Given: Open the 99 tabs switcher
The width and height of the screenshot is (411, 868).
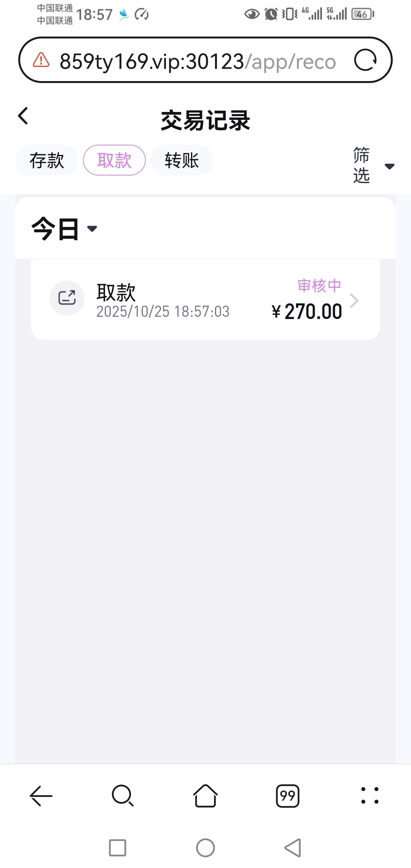Looking at the screenshot, I should (x=288, y=796).
